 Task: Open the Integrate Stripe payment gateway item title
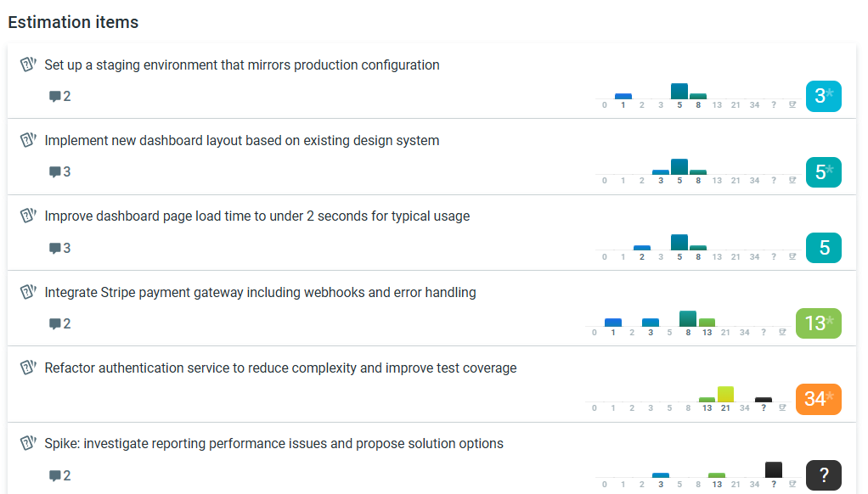[x=260, y=292]
